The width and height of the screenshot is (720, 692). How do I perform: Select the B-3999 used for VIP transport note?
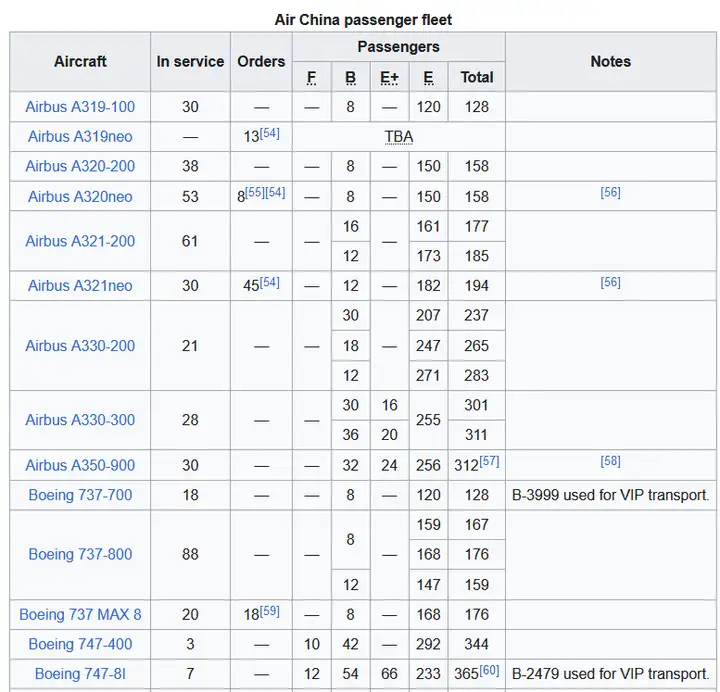coord(611,495)
